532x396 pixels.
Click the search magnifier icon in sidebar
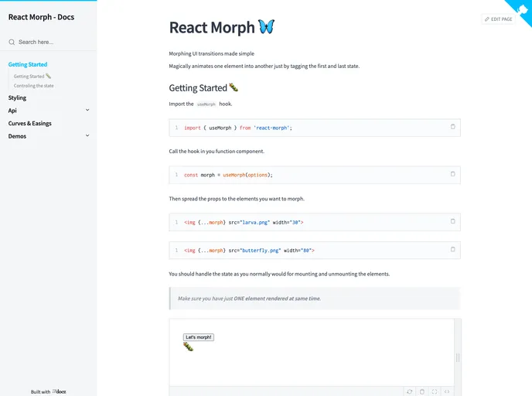(12, 42)
